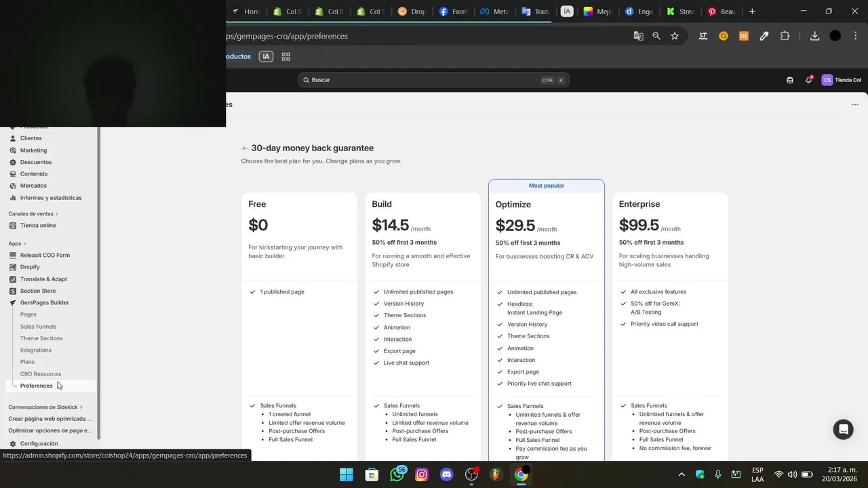
Task: Open Discord from the taskbar
Action: click(446, 474)
